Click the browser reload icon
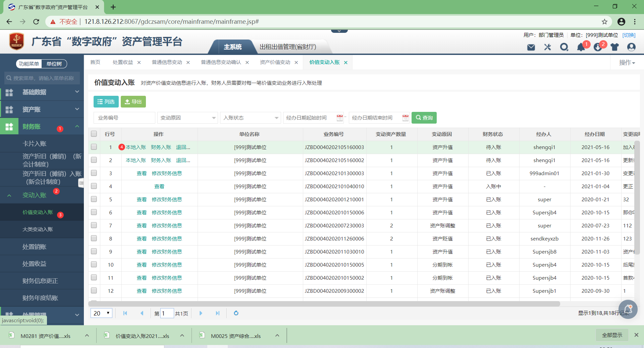The height and width of the screenshot is (348, 644). 36,22
